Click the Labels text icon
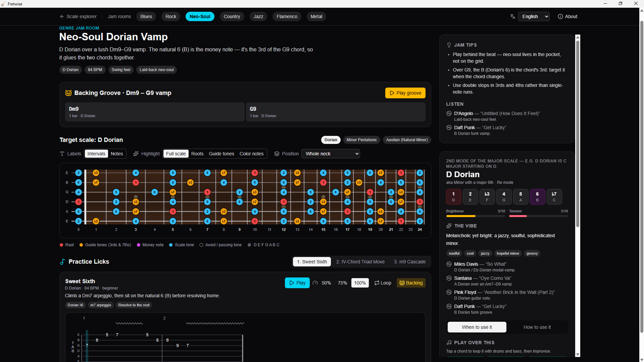Viewport: 644px width, 362px height. 62,154
